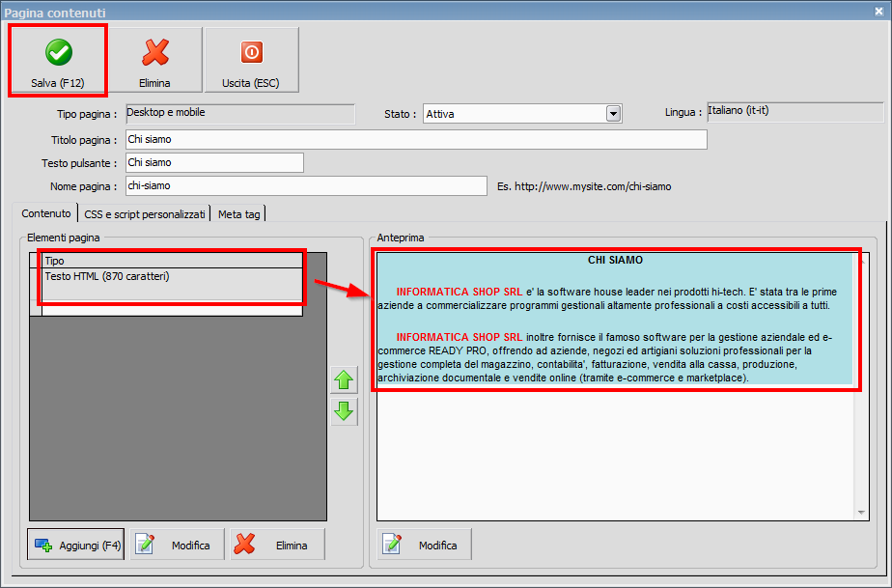892x588 pixels.
Task: Click the preview scrollbar down arrow
Action: tap(861, 513)
